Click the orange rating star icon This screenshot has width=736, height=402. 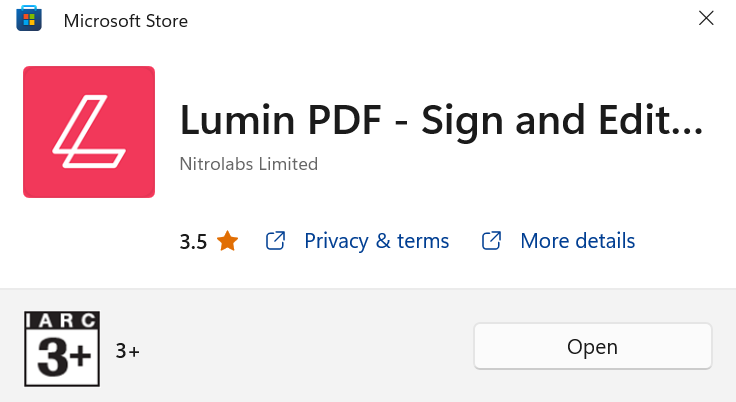(228, 241)
